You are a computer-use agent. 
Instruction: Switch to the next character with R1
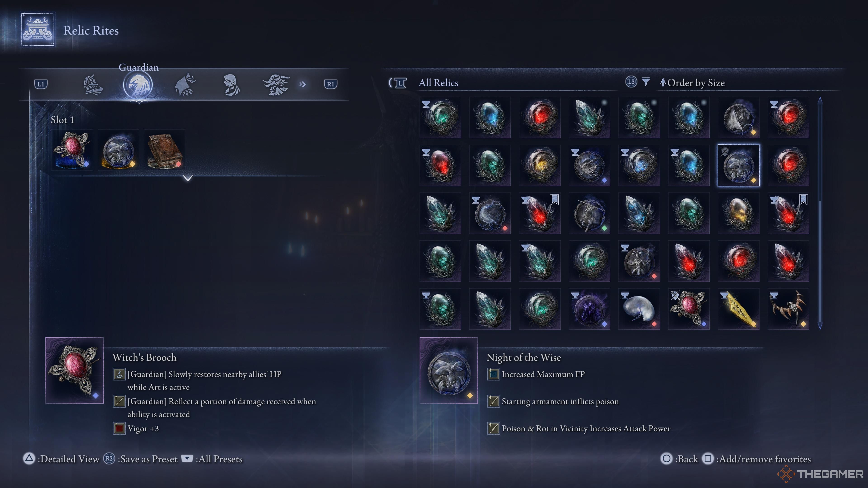[x=330, y=84]
